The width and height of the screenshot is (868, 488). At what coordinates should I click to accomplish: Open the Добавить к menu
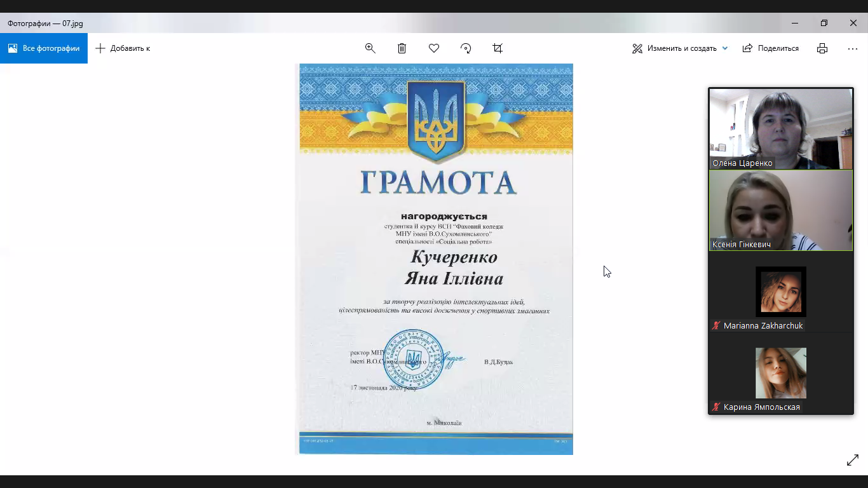click(123, 48)
